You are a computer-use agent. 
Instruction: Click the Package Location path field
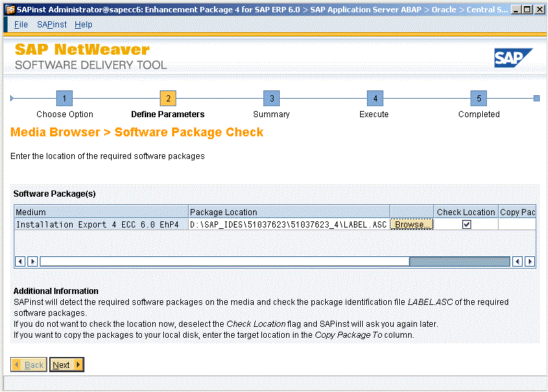(x=288, y=225)
